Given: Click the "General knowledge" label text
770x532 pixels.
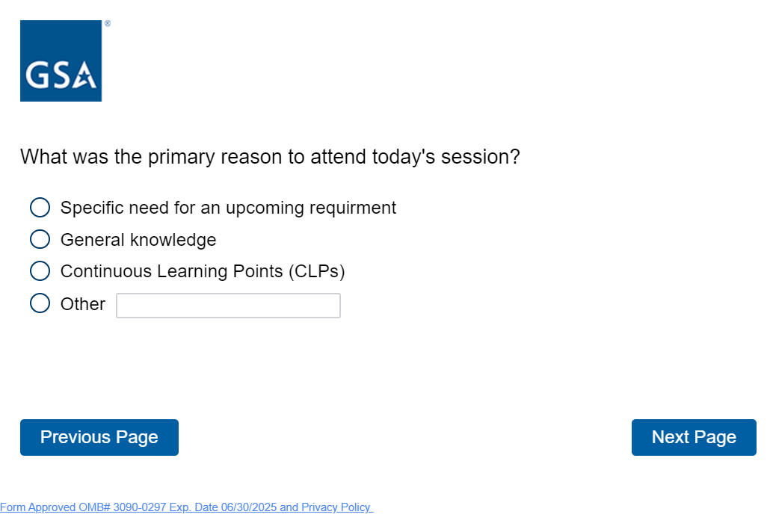Looking at the screenshot, I should (x=138, y=240).
